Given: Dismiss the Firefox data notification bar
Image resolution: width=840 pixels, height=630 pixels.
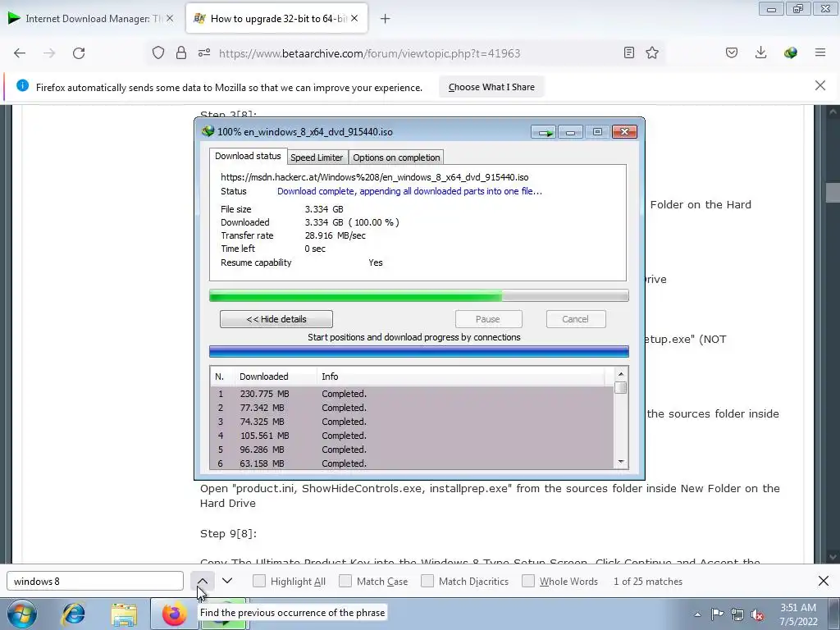Looking at the screenshot, I should point(820,85).
